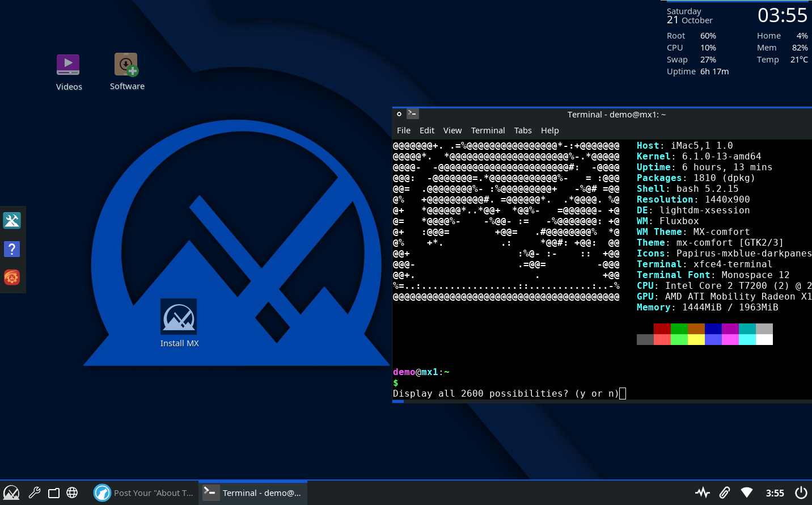Open the terminal View menu
The height and width of the screenshot is (505, 812).
tap(452, 131)
